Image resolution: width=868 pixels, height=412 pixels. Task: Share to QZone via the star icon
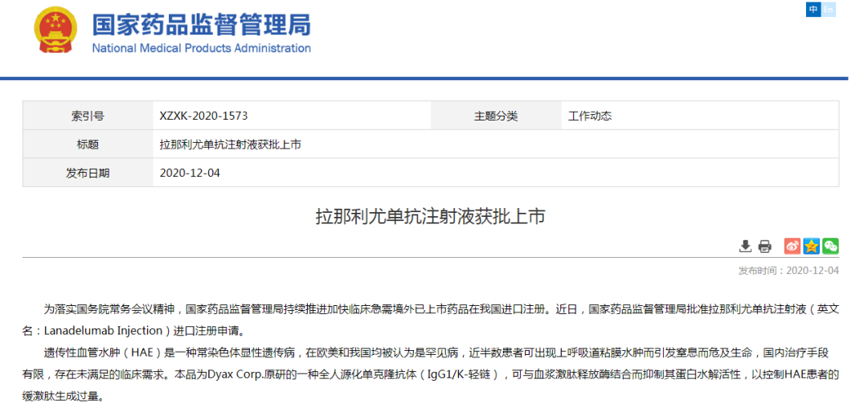click(x=812, y=246)
